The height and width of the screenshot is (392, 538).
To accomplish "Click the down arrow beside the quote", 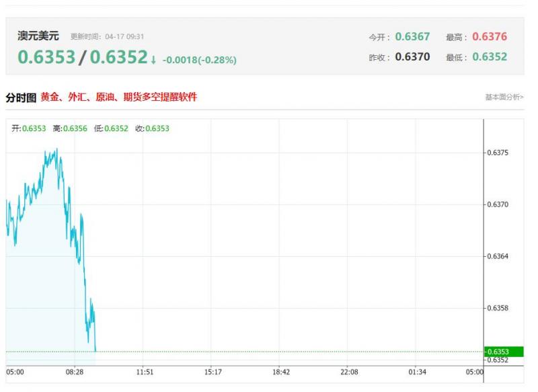I will [x=153, y=61].
